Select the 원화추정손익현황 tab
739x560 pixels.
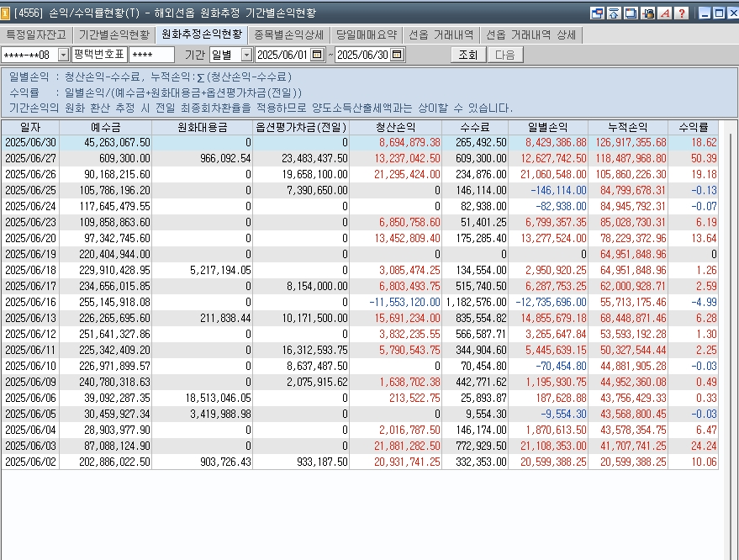[202, 34]
